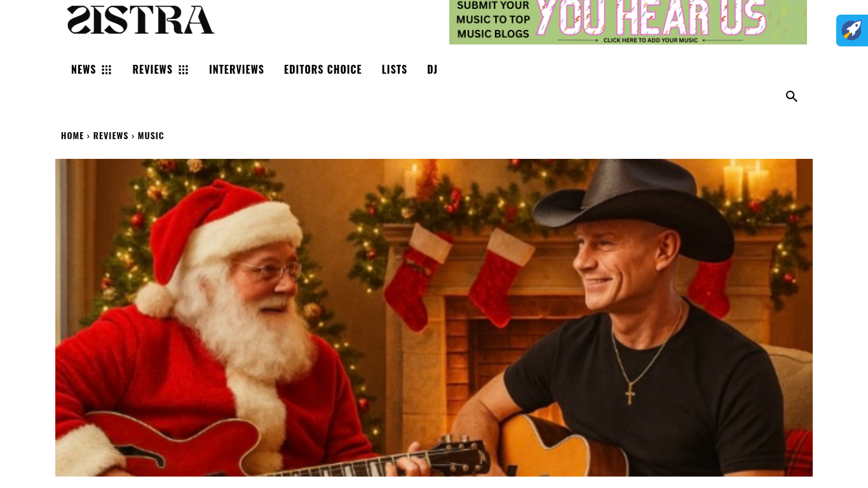This screenshot has width=868, height=488.
Task: Open the Santa and cowboy featured image
Action: [434, 318]
